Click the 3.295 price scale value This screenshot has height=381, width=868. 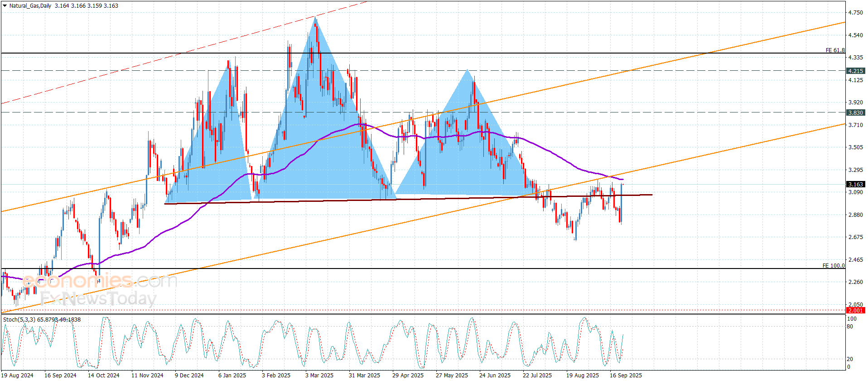[855, 170]
